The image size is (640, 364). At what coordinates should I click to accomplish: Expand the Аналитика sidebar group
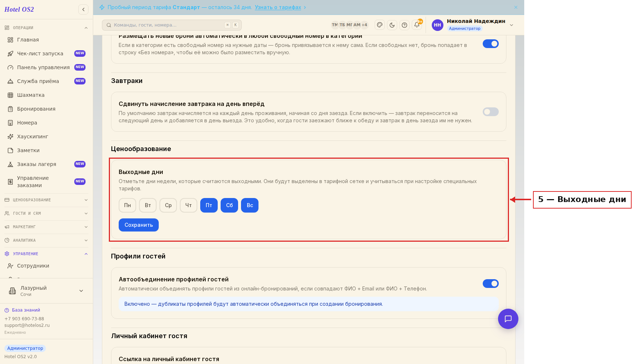(x=46, y=240)
